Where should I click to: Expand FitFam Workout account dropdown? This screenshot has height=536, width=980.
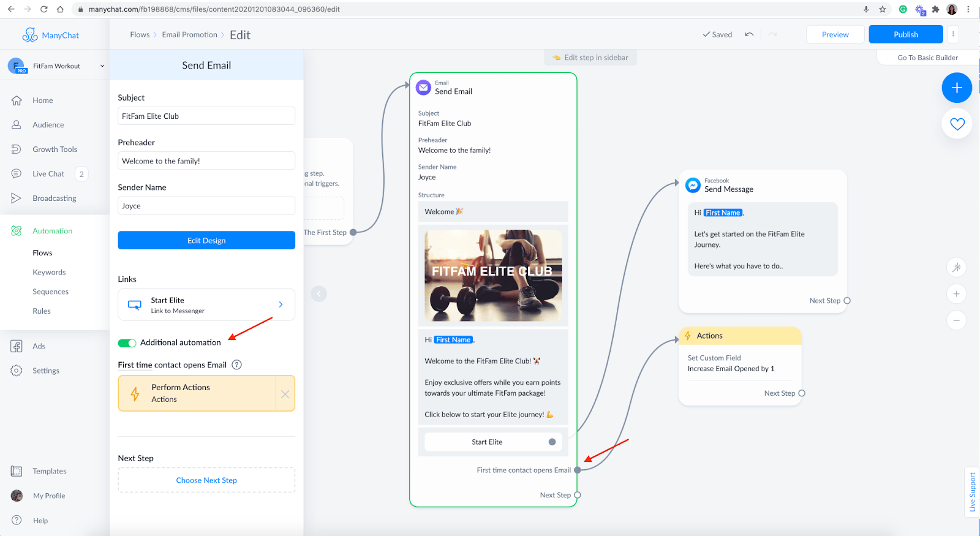[x=102, y=66]
